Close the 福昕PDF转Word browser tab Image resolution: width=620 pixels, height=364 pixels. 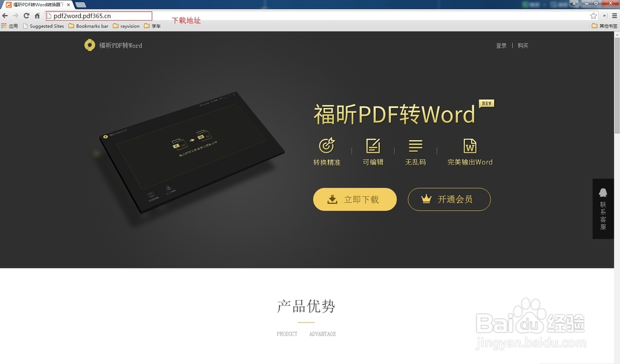pos(68,5)
